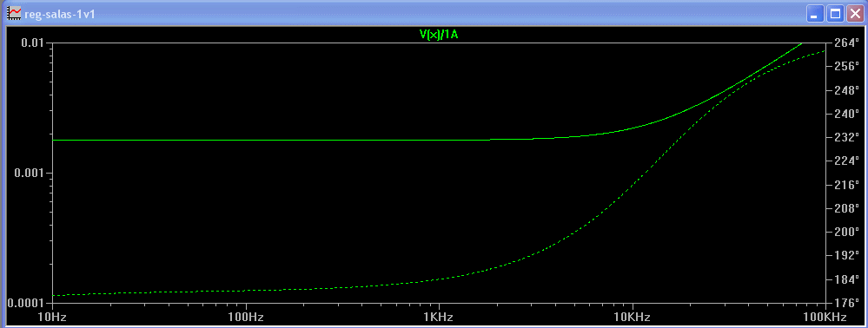The height and width of the screenshot is (328, 868).
Task: Click the 0.01 left axis label
Action: (x=33, y=43)
